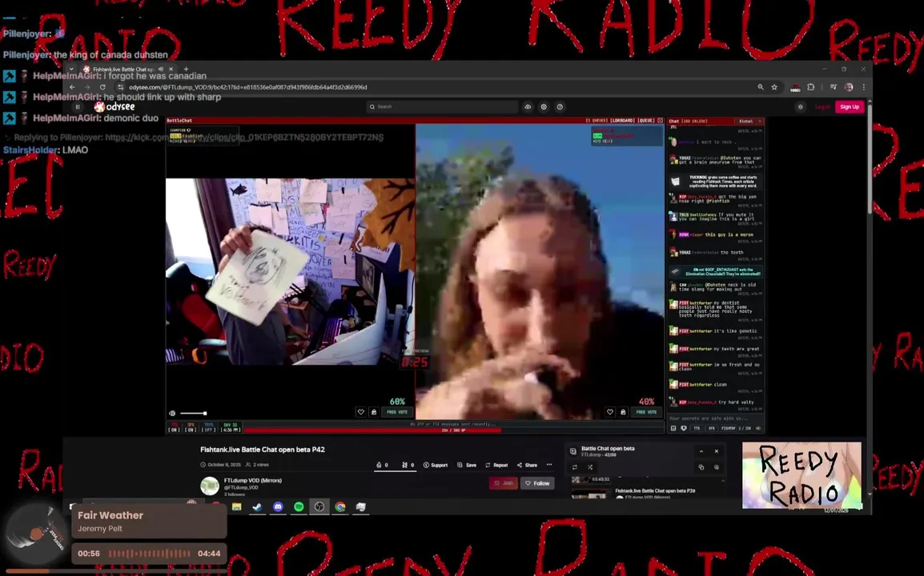Click the chat message input field

715,418
